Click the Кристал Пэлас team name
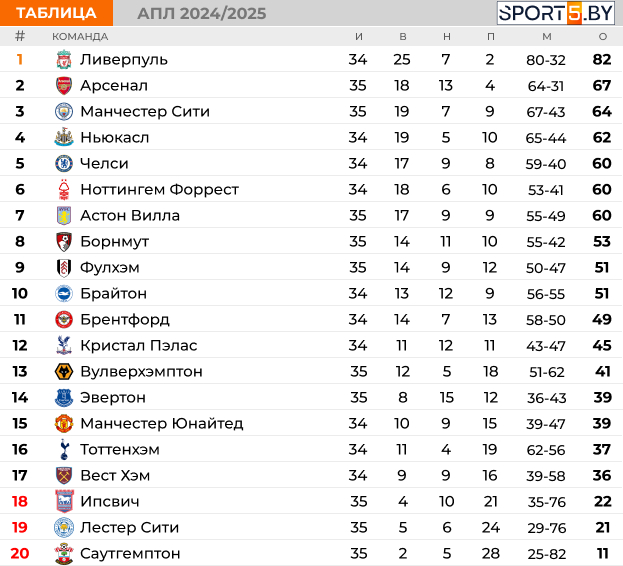 point(139,346)
